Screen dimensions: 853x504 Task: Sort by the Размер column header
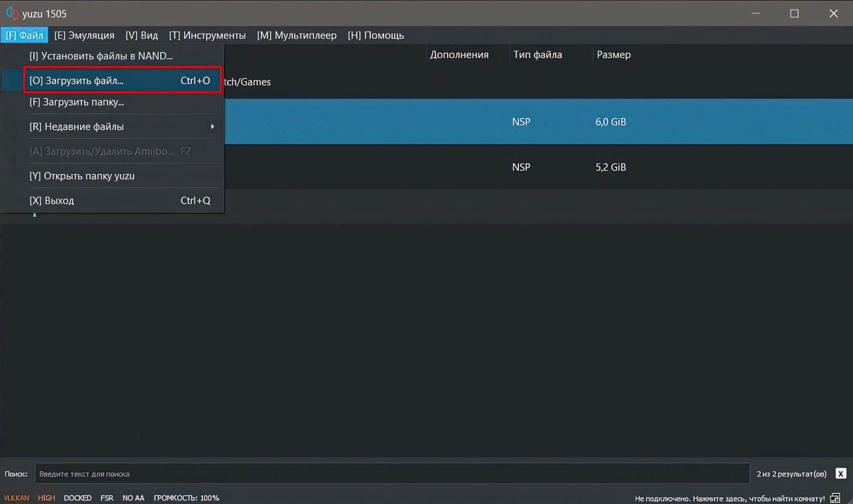613,55
